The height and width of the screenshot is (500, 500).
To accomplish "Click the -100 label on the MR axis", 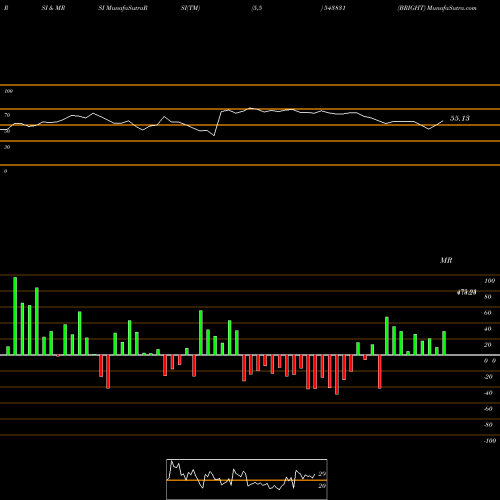I will tap(490, 441).
